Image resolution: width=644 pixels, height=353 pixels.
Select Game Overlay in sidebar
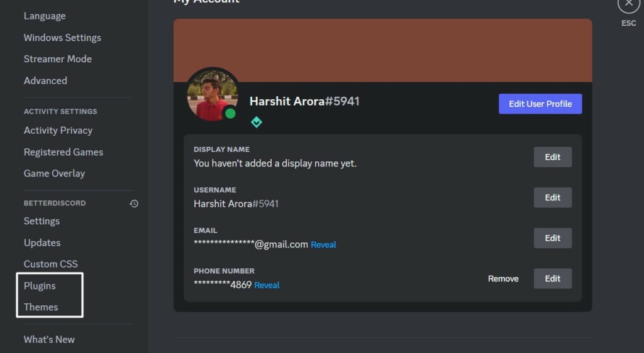54,173
